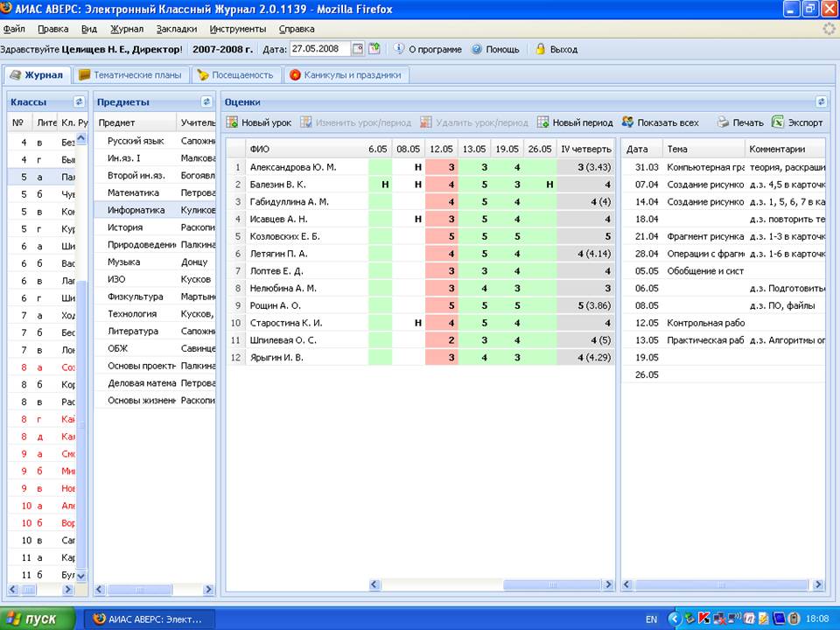This screenshot has width=840, height=630.
Task: Click the EN language indicator
Action: [x=651, y=619]
